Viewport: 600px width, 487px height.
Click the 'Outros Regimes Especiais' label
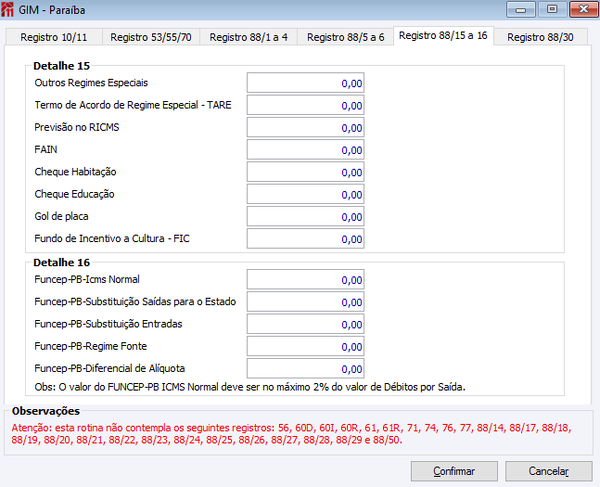pos(91,83)
